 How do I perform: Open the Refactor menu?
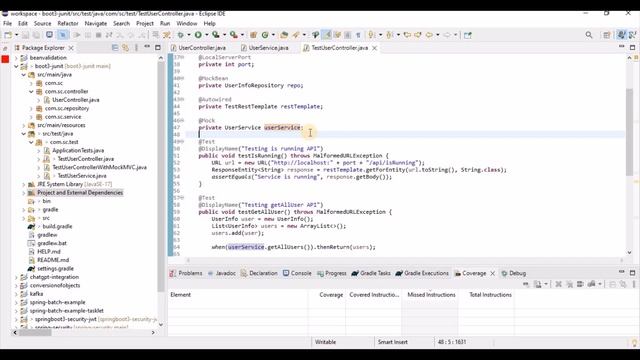68,24
